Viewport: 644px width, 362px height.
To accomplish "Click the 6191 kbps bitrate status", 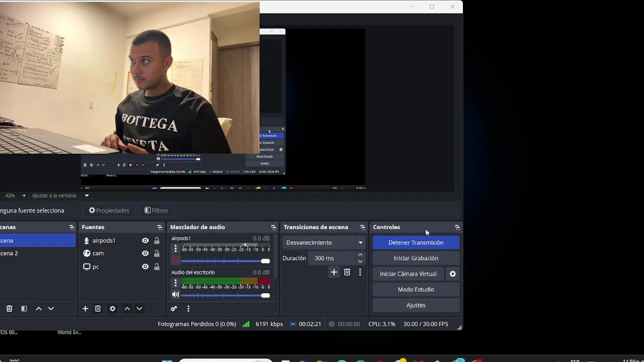I will click(x=269, y=324).
